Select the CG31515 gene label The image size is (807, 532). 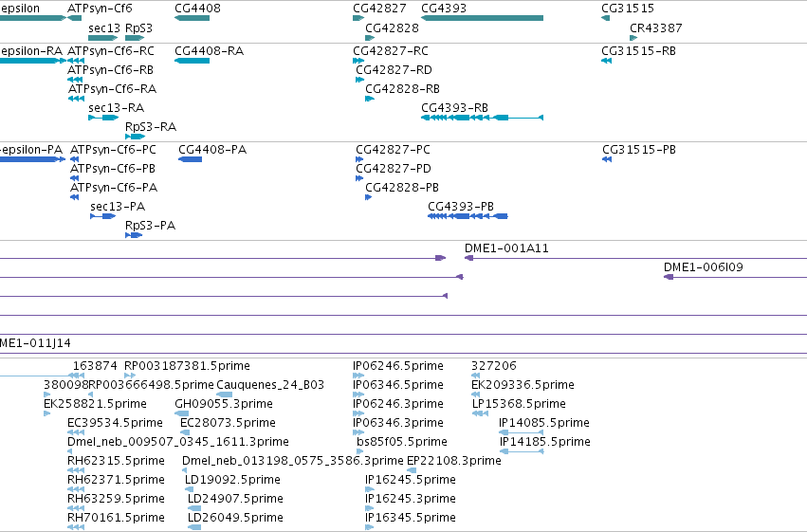tap(628, 9)
